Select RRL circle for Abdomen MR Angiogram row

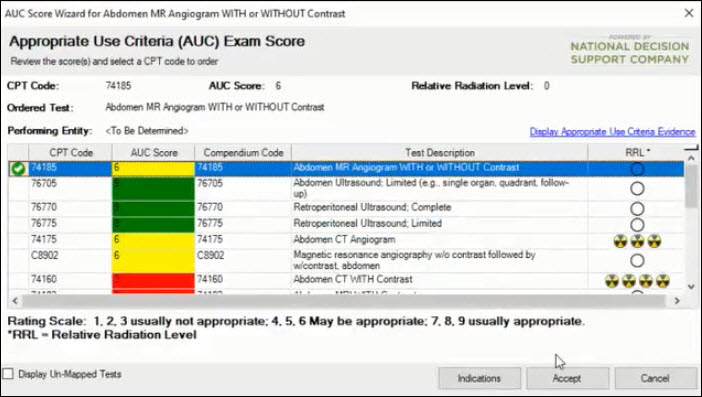[x=637, y=169]
